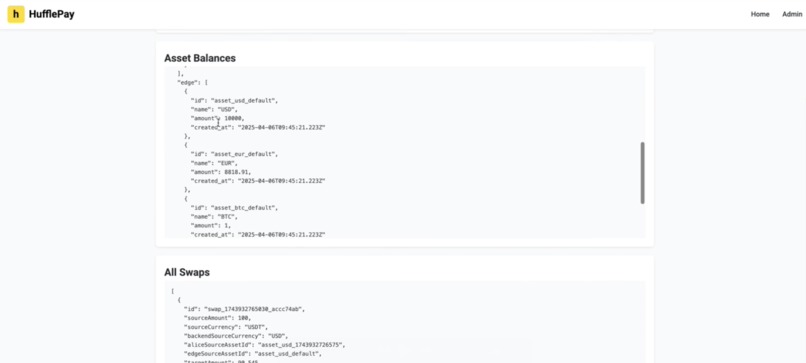The height and width of the screenshot is (363, 806).
Task: Click the amount value 8818.91
Action: click(x=237, y=172)
